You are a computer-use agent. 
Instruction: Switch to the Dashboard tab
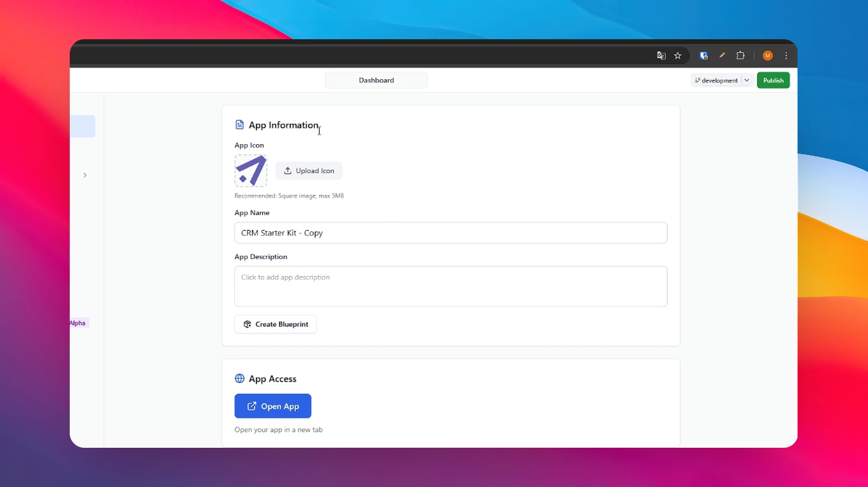pyautogui.click(x=376, y=80)
